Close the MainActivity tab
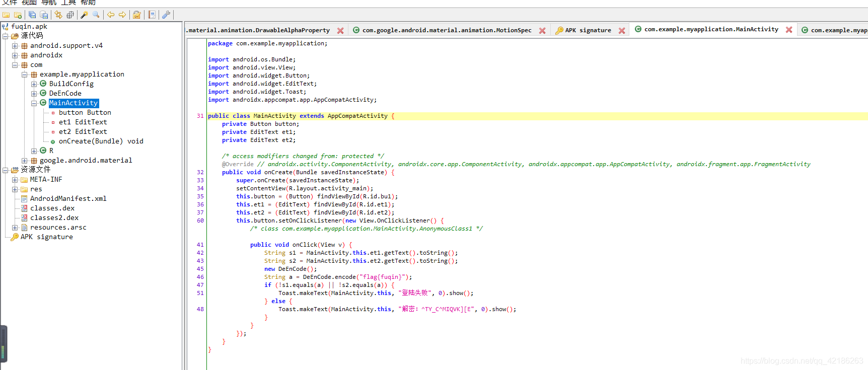 pyautogui.click(x=789, y=30)
